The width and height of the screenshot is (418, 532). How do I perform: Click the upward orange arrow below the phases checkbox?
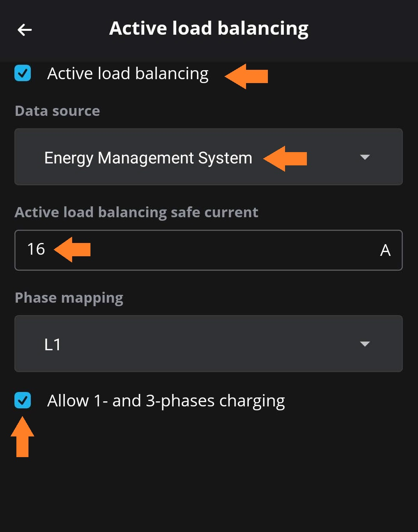(22, 436)
